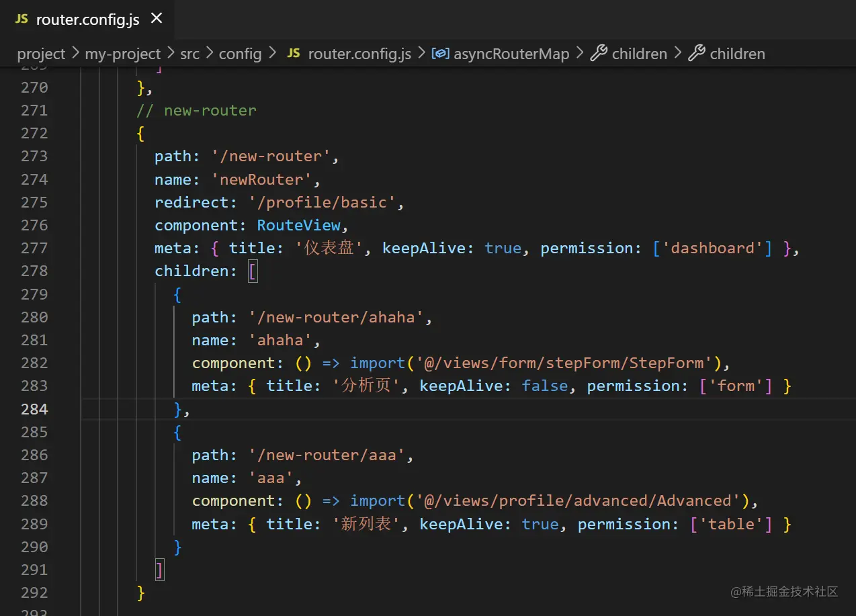Click 'redirect' key on line 275
The image size is (856, 616).
(191, 202)
